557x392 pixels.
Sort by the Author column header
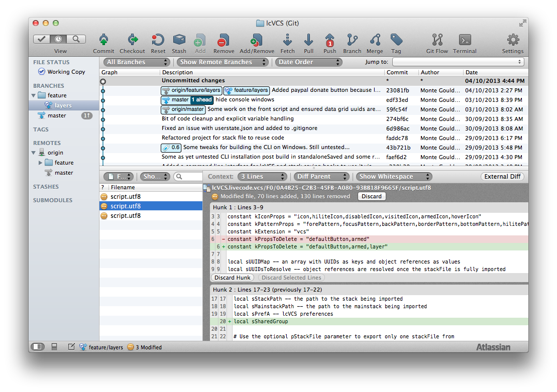coord(441,72)
